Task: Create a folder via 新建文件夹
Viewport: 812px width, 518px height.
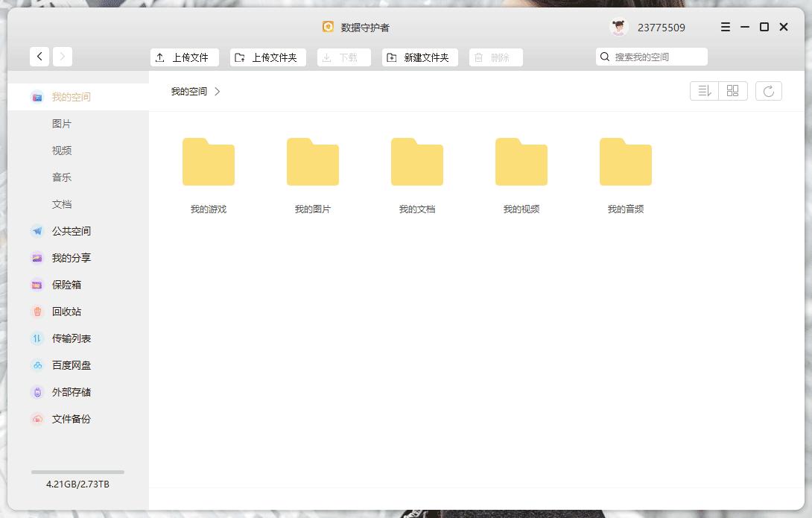Action: click(419, 56)
